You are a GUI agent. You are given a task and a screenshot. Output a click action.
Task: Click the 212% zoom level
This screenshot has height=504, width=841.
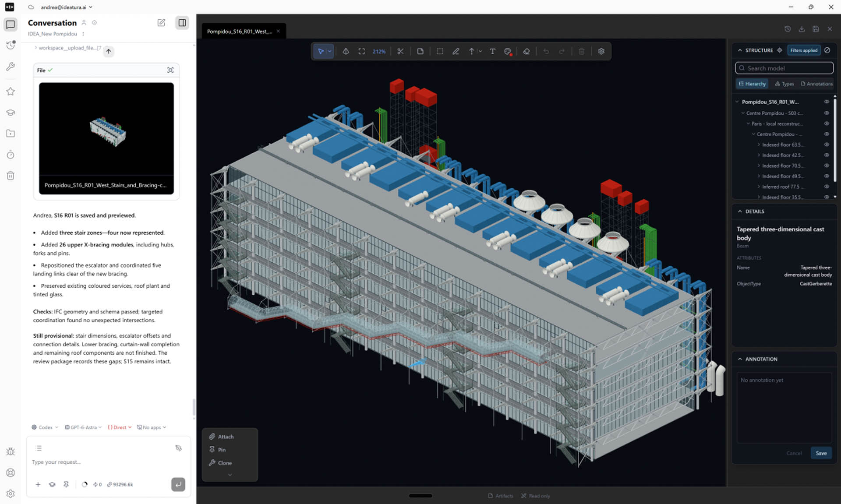(379, 52)
